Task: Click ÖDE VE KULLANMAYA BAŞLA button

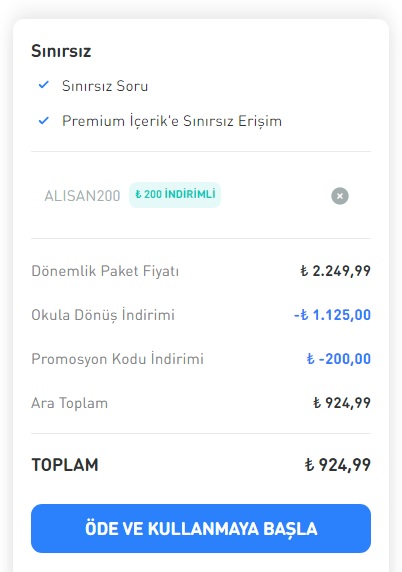Action: (x=201, y=528)
